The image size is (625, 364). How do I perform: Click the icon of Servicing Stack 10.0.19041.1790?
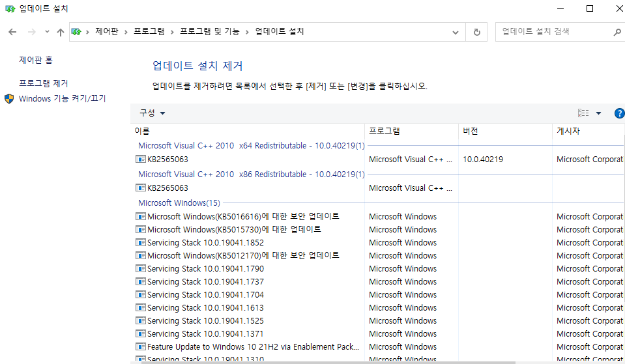[x=140, y=269]
